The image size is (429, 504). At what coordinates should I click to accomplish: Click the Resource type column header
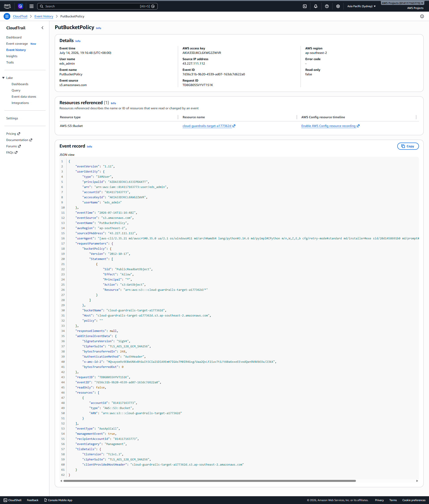pyautogui.click(x=70, y=117)
